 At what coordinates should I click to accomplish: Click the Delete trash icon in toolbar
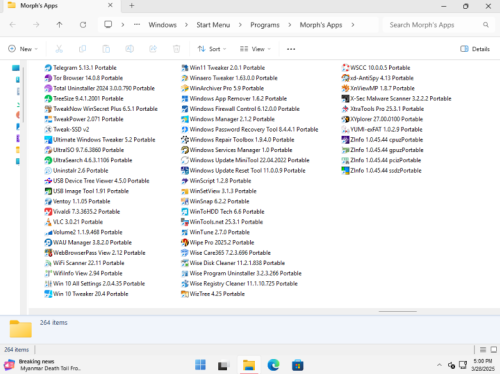coord(176,49)
